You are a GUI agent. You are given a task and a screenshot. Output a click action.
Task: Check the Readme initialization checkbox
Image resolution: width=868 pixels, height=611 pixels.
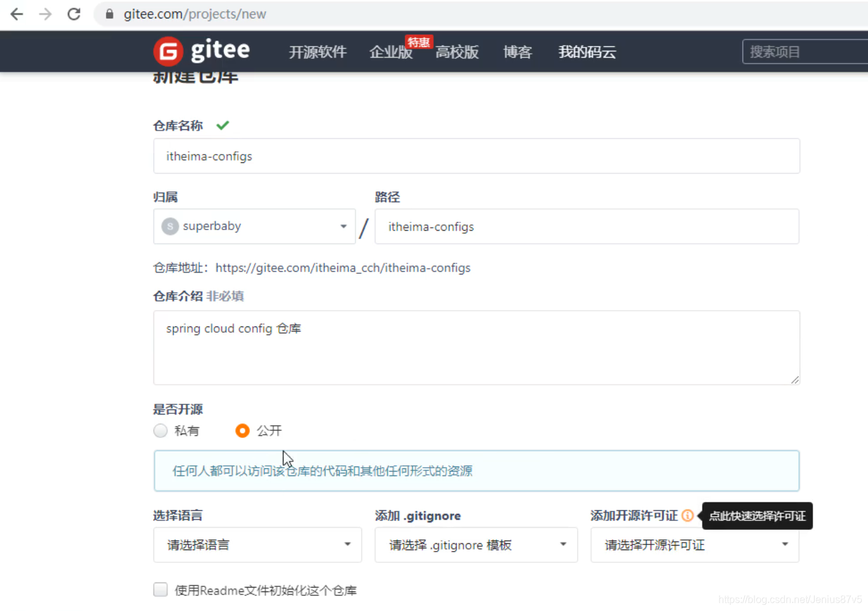point(160,590)
